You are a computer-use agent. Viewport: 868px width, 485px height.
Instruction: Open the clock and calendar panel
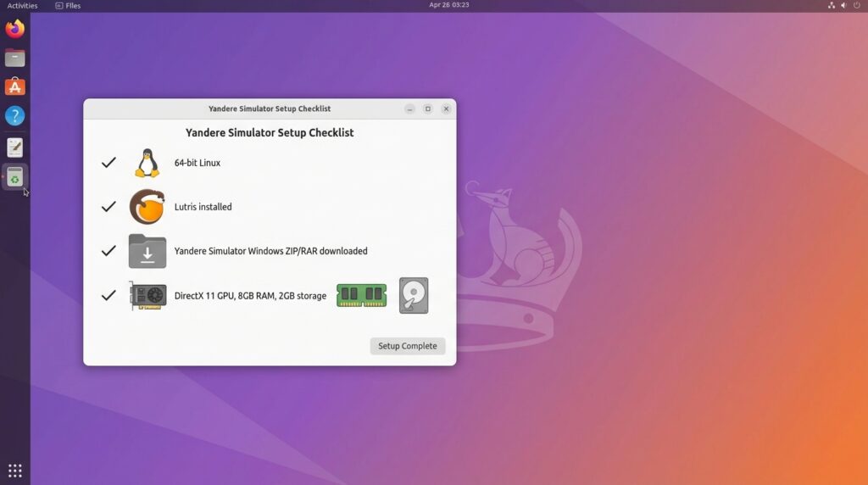(x=448, y=5)
